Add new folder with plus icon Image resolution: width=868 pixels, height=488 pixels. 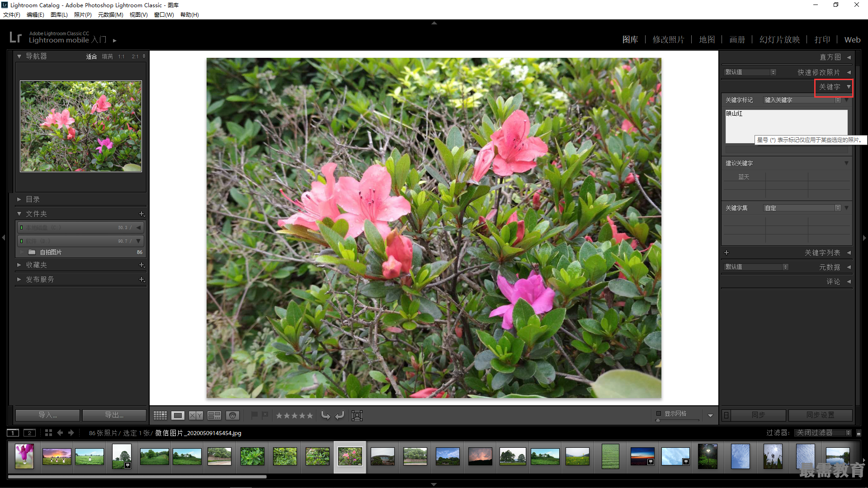pyautogui.click(x=142, y=214)
